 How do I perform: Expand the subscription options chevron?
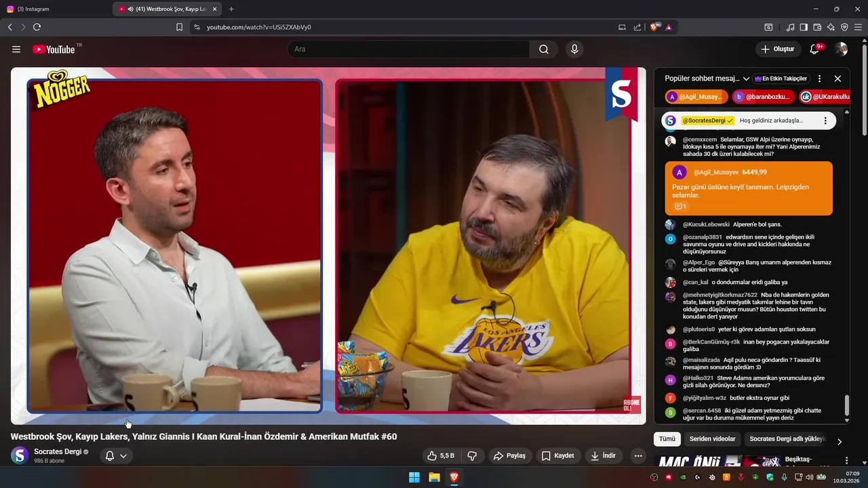(123, 456)
